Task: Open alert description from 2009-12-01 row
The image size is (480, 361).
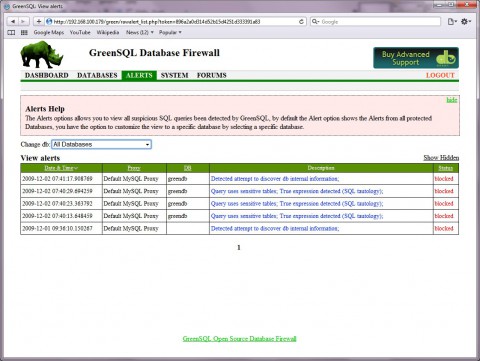Action: (275, 229)
